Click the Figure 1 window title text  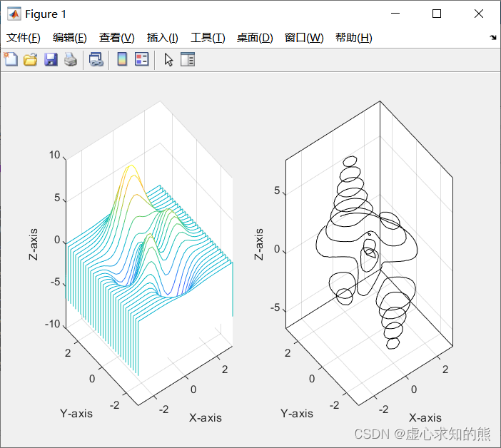click(x=46, y=14)
